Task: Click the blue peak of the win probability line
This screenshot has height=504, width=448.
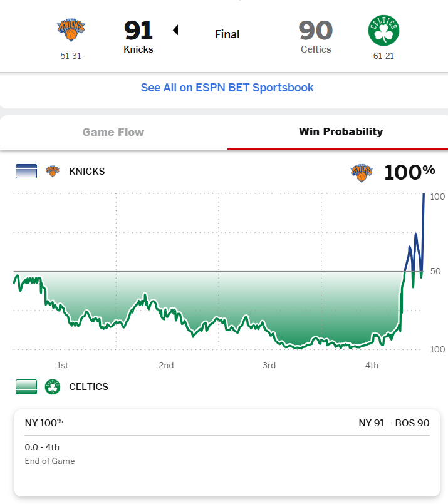Action: point(424,195)
